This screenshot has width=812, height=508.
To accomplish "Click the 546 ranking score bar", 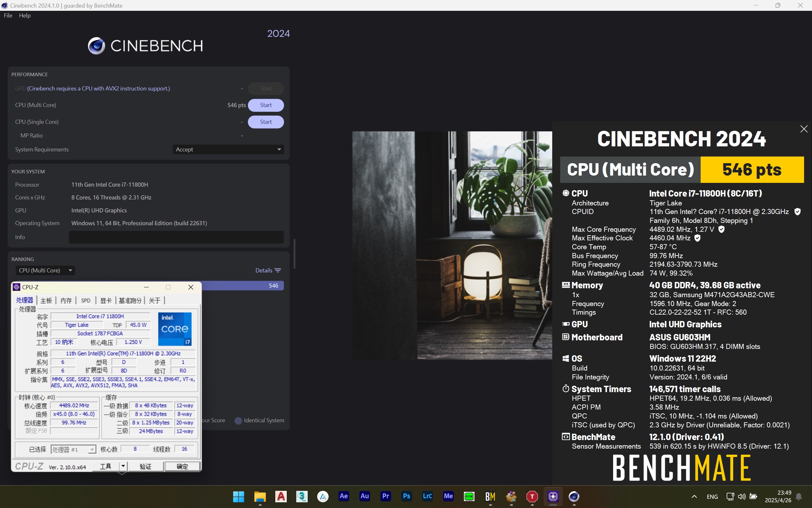I will click(x=243, y=285).
